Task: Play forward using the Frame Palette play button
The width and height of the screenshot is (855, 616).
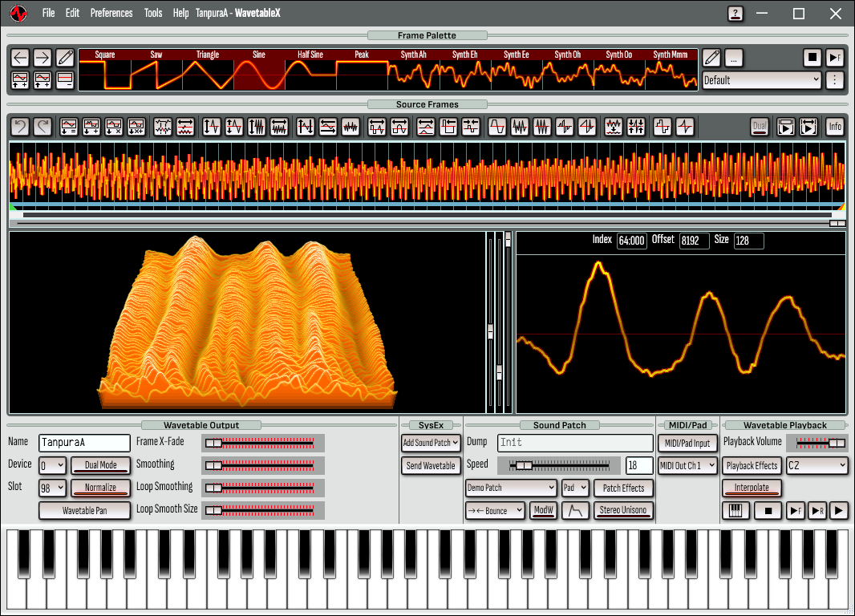Action: [x=834, y=58]
